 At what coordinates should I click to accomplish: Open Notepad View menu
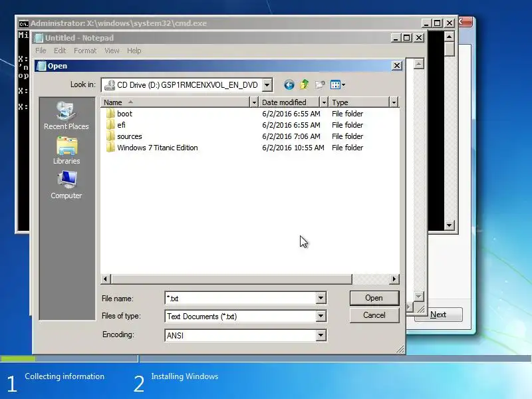(112, 51)
